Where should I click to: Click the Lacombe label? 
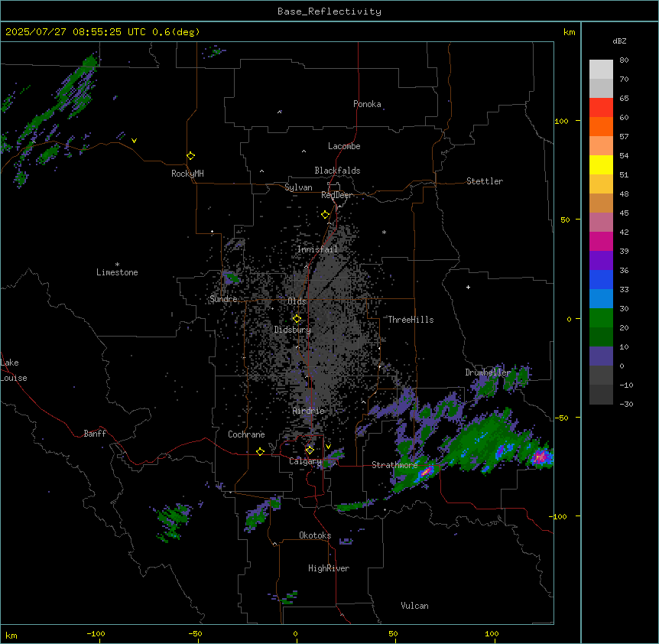[x=344, y=146]
